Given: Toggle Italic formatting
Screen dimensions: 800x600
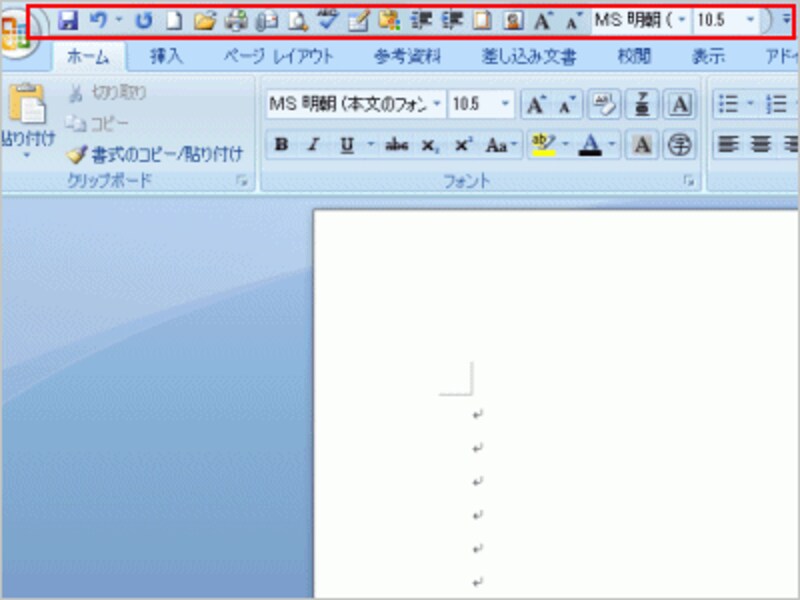Looking at the screenshot, I should coord(314,145).
